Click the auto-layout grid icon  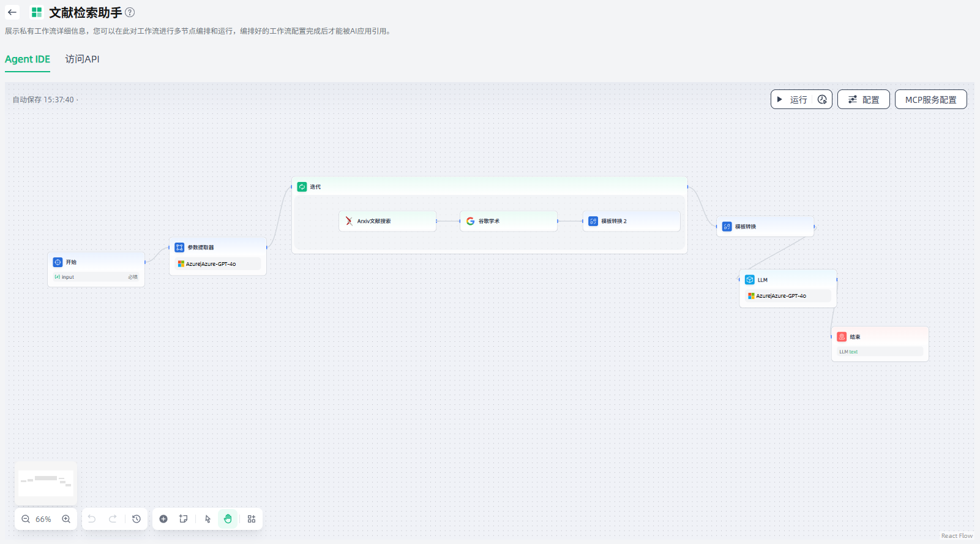(252, 519)
